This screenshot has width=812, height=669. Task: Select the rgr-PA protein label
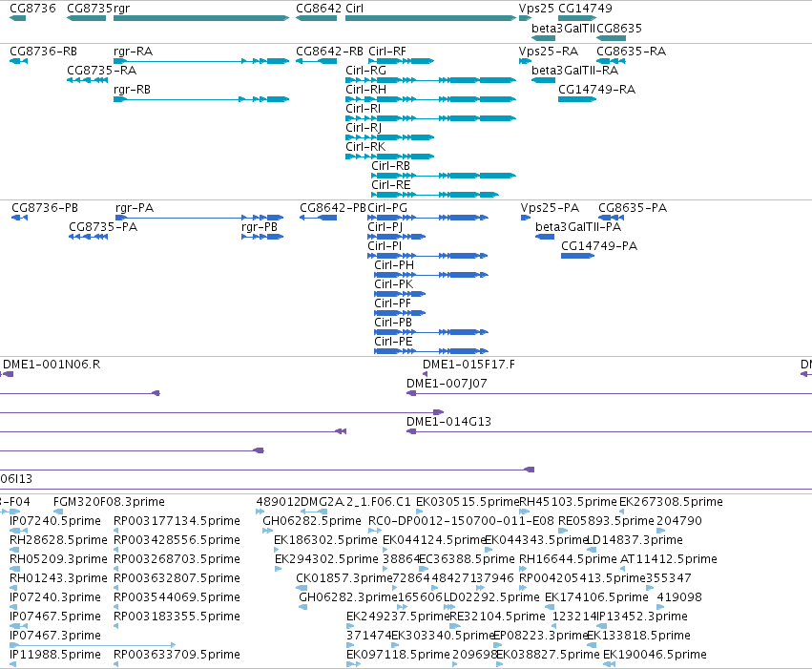coord(135,208)
